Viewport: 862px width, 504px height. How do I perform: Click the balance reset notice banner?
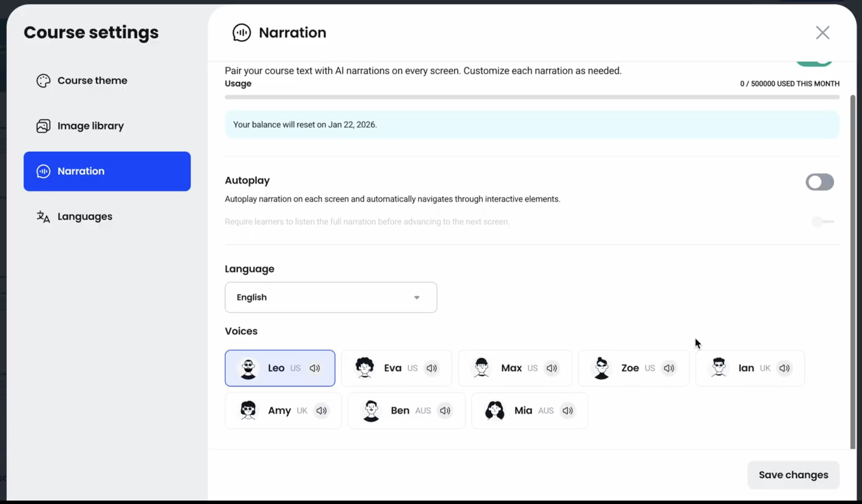(532, 124)
